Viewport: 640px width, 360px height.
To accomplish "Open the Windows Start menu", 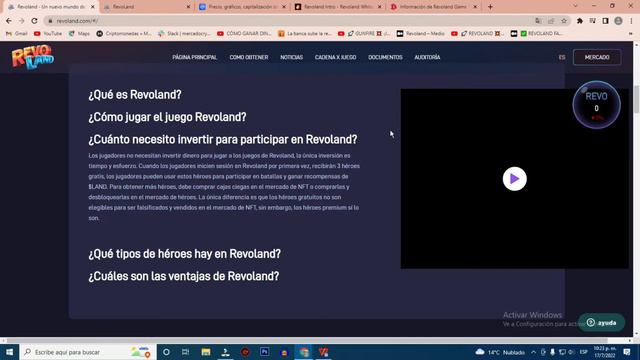I will coord(9,352).
